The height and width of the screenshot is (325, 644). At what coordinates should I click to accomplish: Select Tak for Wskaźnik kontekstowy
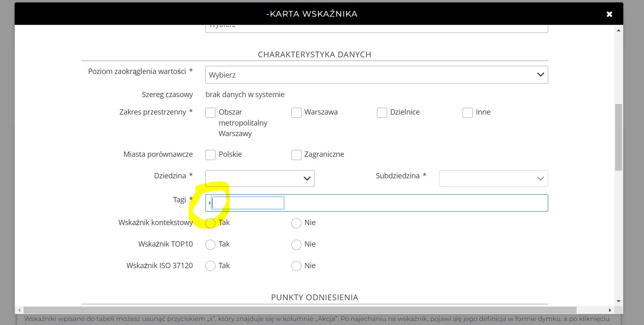click(210, 223)
